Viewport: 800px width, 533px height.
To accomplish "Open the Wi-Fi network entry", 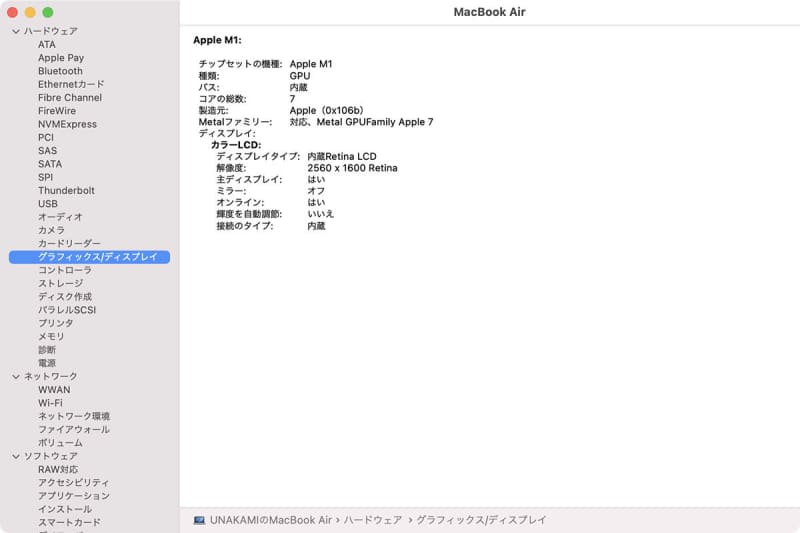I will 50,403.
